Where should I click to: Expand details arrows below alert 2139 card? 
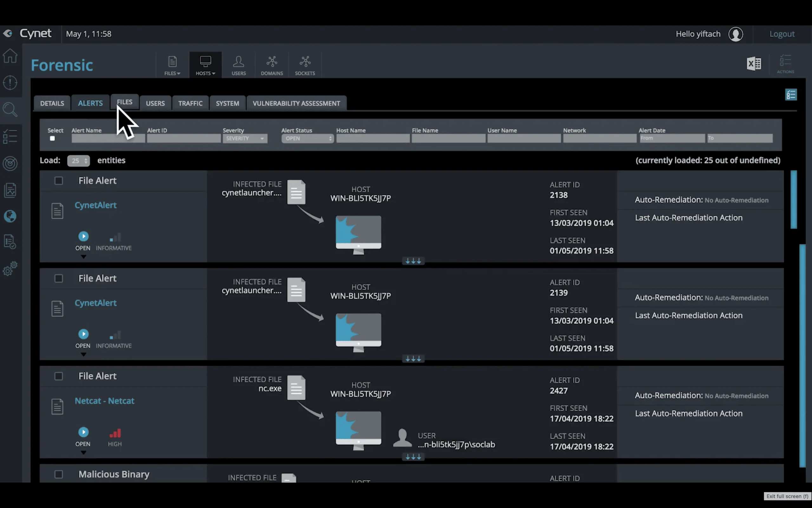413,359
